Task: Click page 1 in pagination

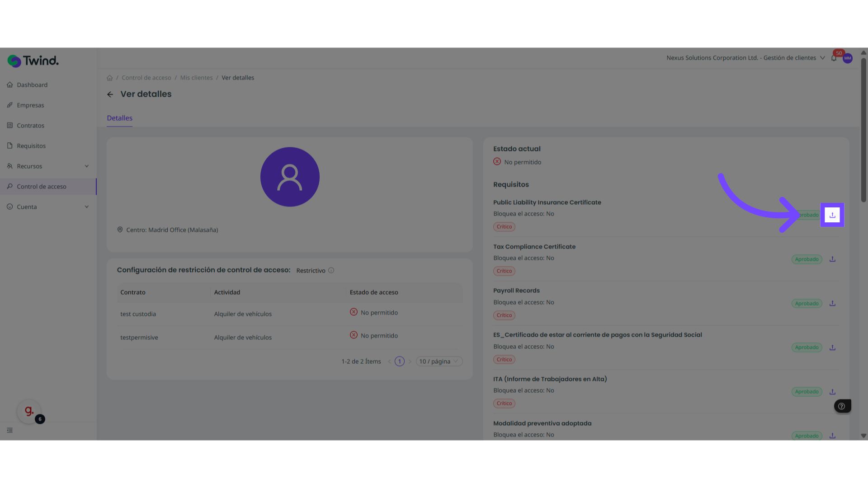Action: [x=399, y=361]
